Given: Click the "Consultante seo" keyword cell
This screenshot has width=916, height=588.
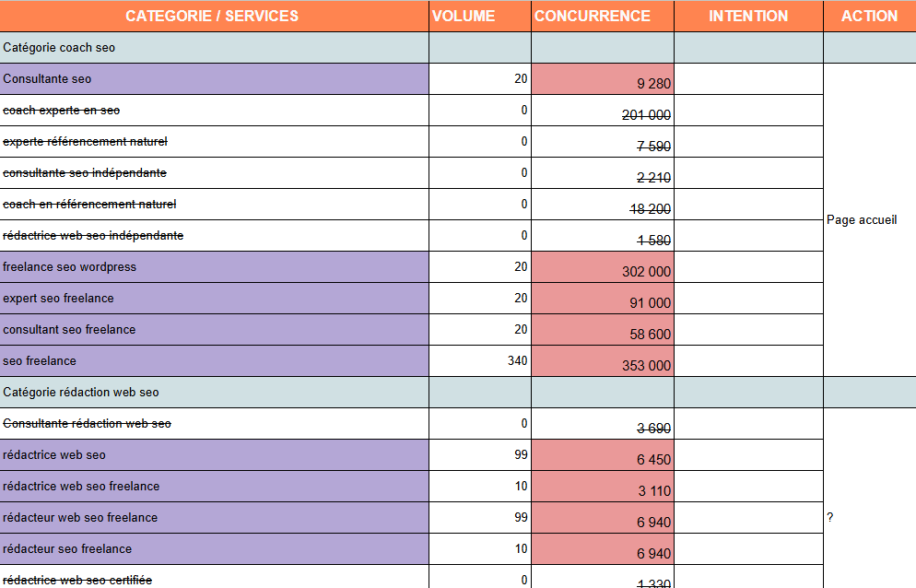Looking at the screenshot, I should point(214,79).
